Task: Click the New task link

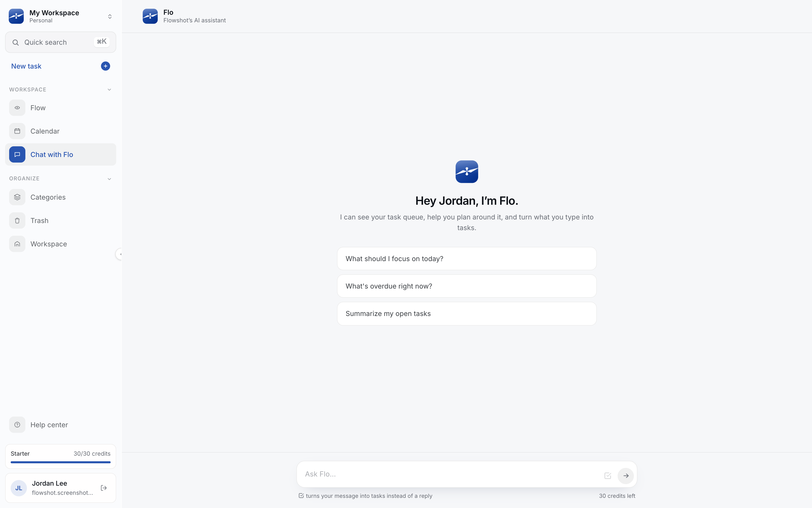Action: point(26,66)
